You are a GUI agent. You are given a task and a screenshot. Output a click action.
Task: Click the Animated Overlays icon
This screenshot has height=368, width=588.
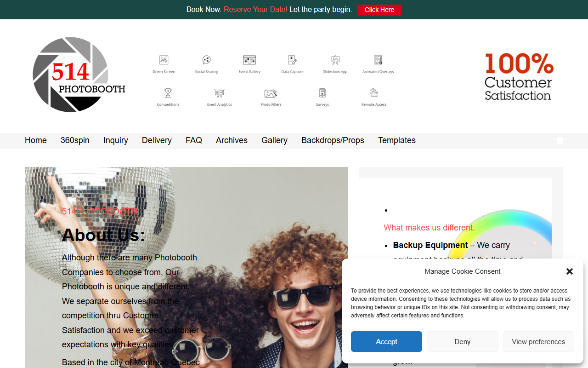coord(378,60)
